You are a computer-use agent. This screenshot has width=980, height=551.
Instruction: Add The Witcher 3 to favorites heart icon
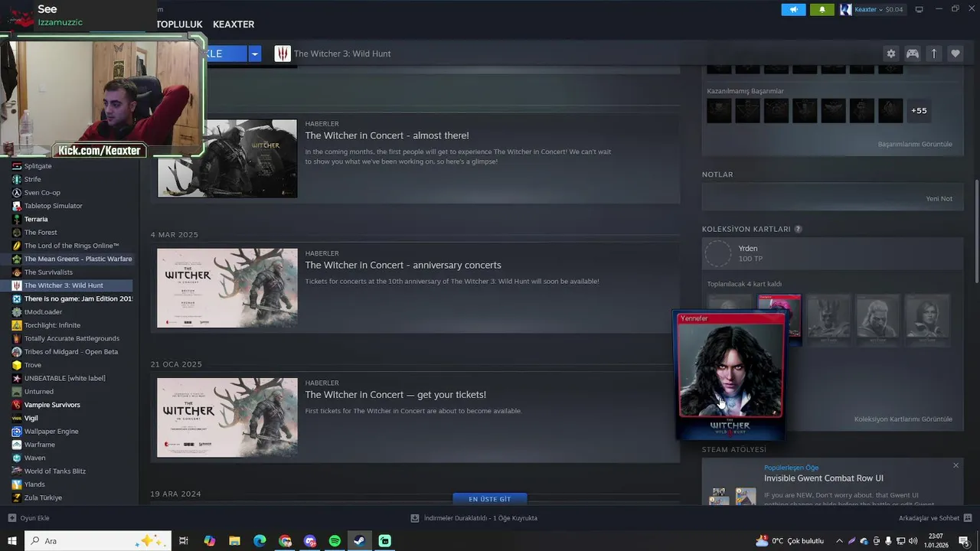(955, 54)
